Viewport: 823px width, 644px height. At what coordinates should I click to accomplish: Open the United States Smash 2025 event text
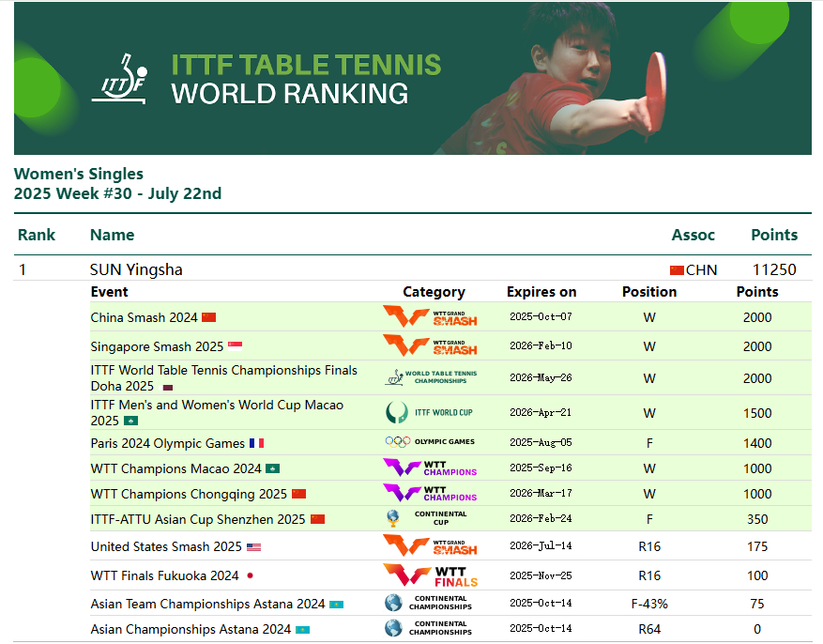pyautogui.click(x=166, y=546)
